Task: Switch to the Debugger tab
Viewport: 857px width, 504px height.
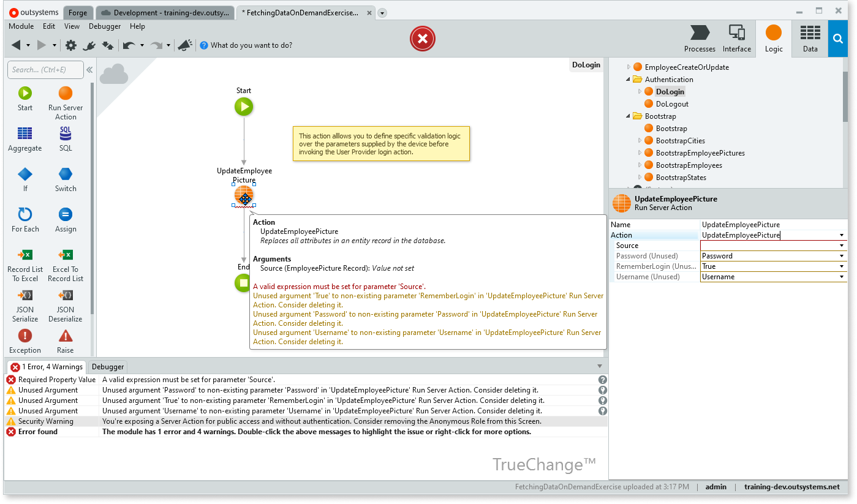Action: 107,366
